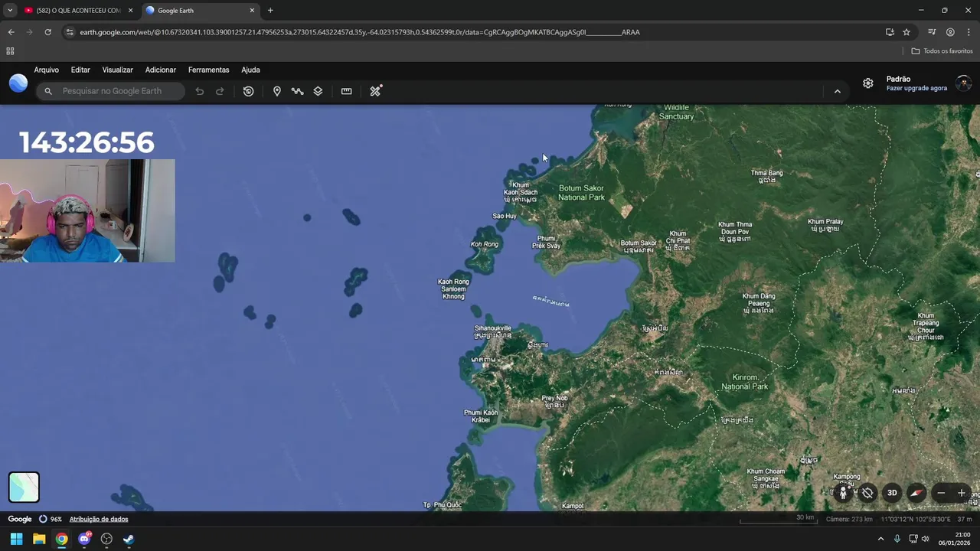The height and width of the screenshot is (551, 980).
Task: Click the Atribuição de dados link
Action: click(99, 519)
